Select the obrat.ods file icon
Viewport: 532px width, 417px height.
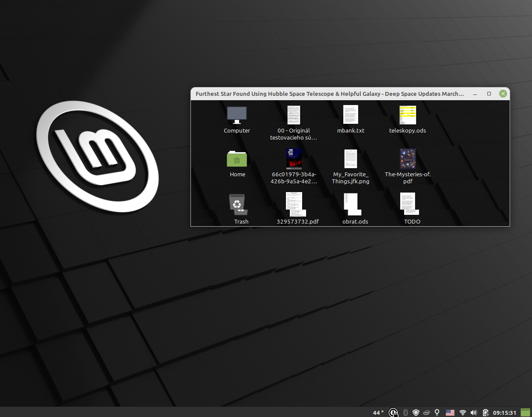tap(353, 204)
